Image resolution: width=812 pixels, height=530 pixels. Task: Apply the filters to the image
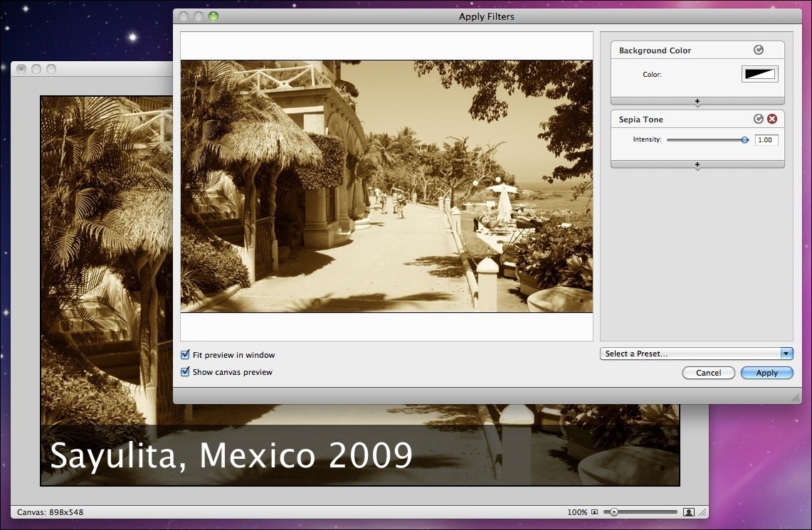[x=766, y=373]
